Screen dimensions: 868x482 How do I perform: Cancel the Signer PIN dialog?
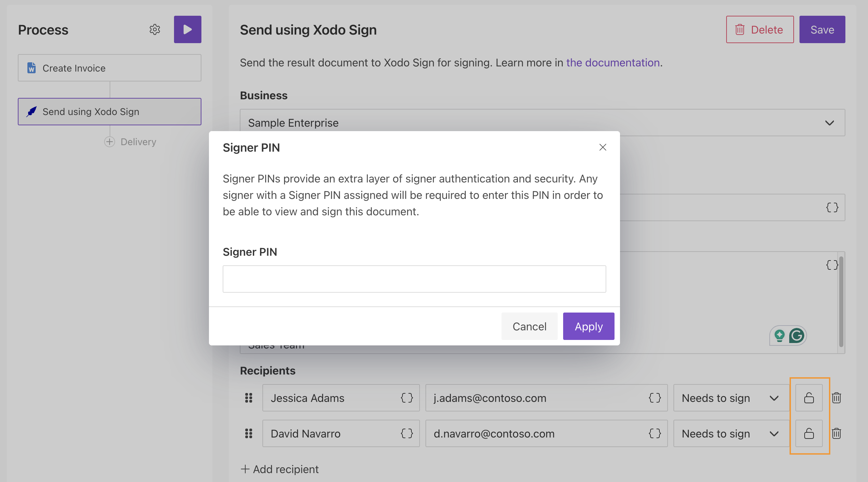(x=529, y=326)
